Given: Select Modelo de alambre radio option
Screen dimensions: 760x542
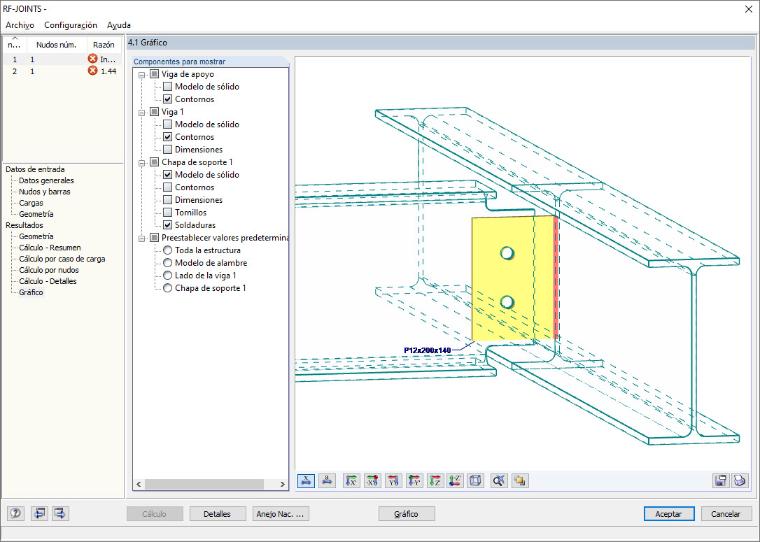Looking at the screenshot, I should tap(167, 263).
